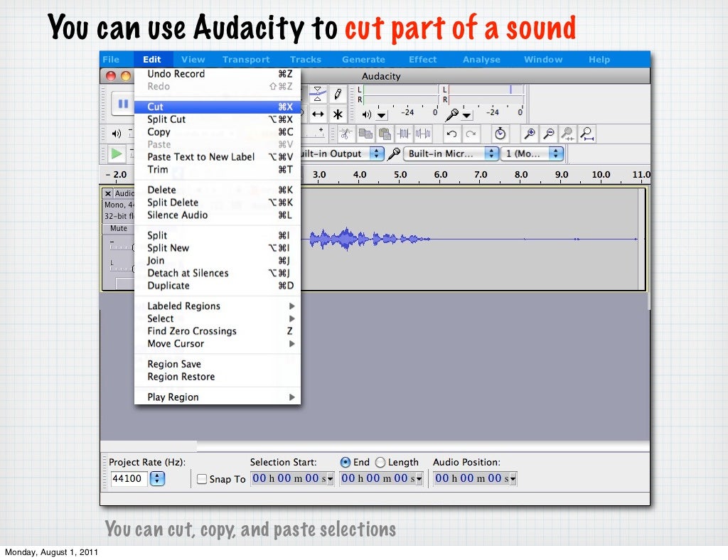The height and width of the screenshot is (560, 728).
Task: Click the Fit Selection zoom icon
Action: pos(567,134)
